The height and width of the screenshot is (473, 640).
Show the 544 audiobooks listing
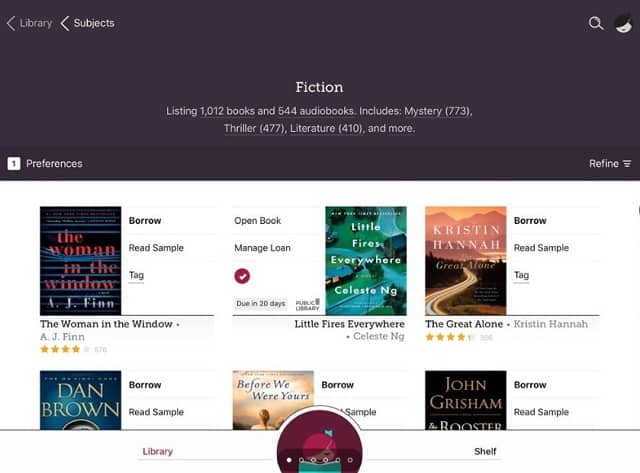316,111
